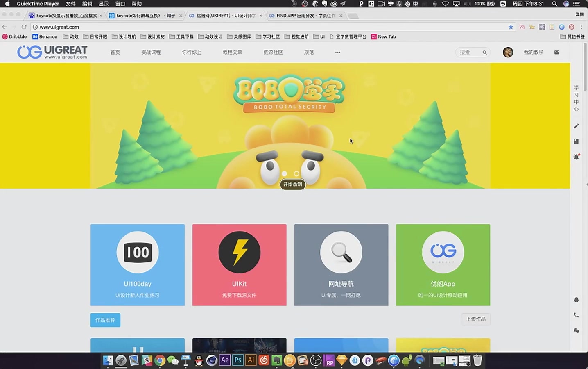The image size is (588, 369).
Task: Open the 规范 navigation item
Action: [309, 52]
